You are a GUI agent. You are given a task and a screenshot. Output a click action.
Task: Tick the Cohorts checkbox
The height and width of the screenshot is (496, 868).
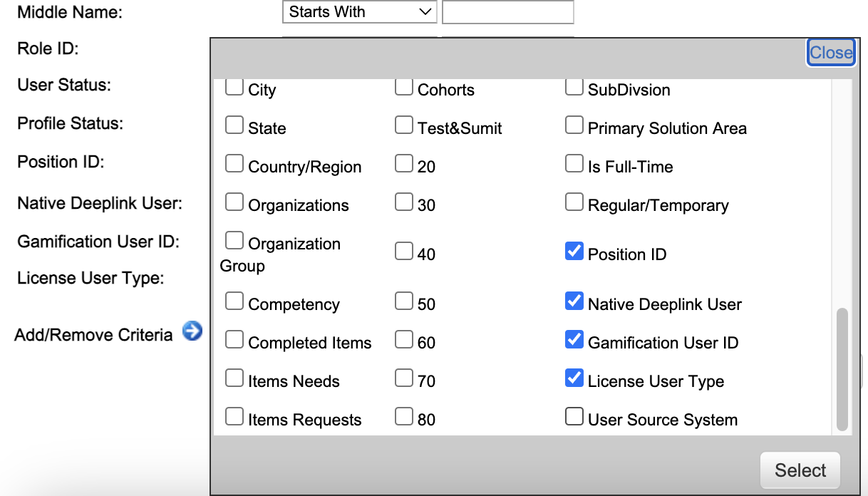[x=404, y=87]
